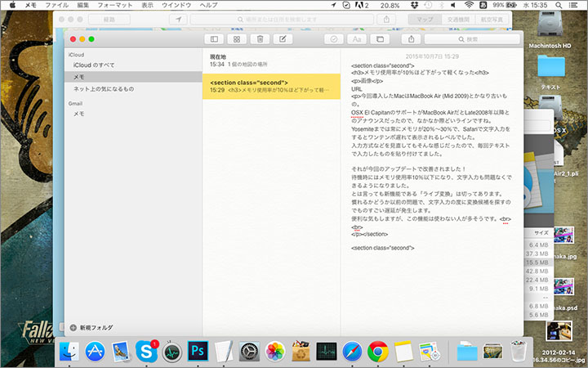Viewport: 588px width, 368px height.
Task: Create a new note with compose icon
Action: [x=283, y=39]
